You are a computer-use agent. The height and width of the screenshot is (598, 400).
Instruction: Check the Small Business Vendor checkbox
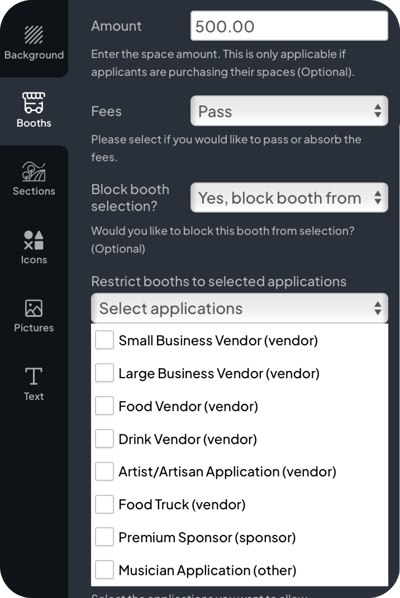[104, 340]
